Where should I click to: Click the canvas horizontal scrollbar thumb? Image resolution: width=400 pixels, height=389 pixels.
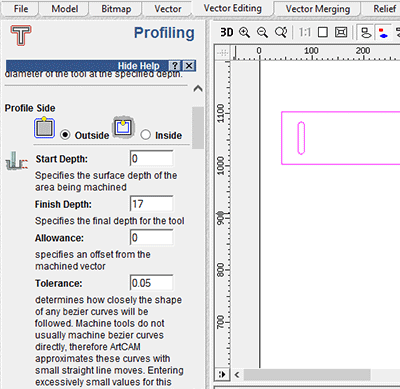pyautogui.click(x=307, y=375)
